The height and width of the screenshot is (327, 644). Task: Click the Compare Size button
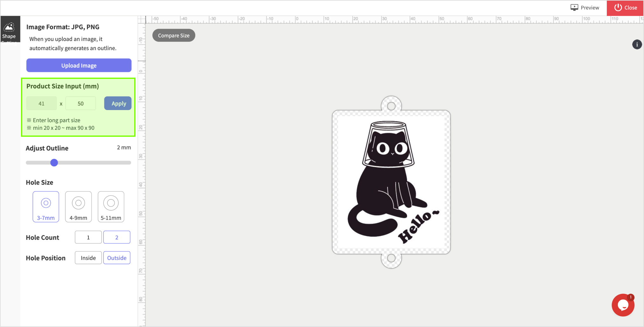click(174, 35)
